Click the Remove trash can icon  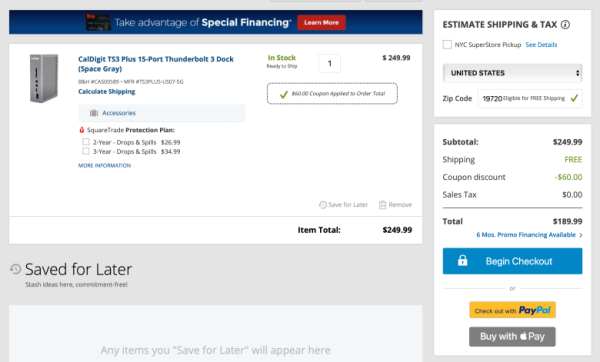382,205
